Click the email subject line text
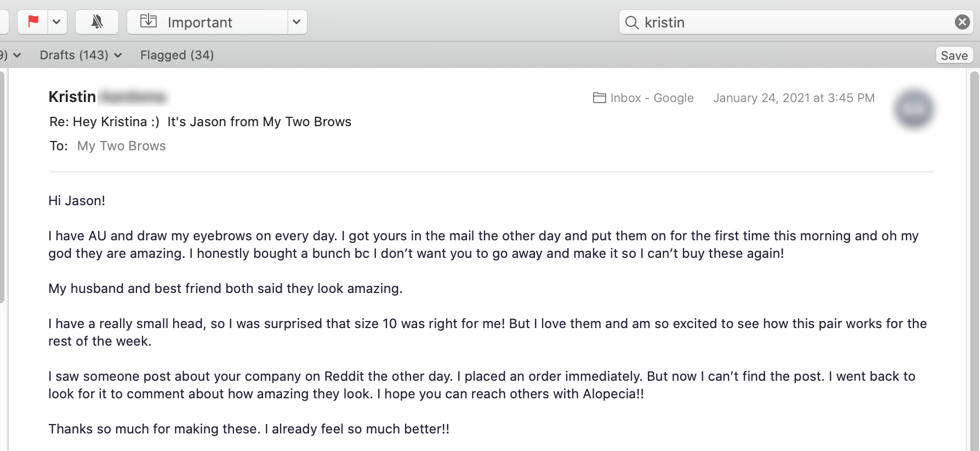Image resolution: width=980 pixels, height=451 pixels. tap(200, 122)
